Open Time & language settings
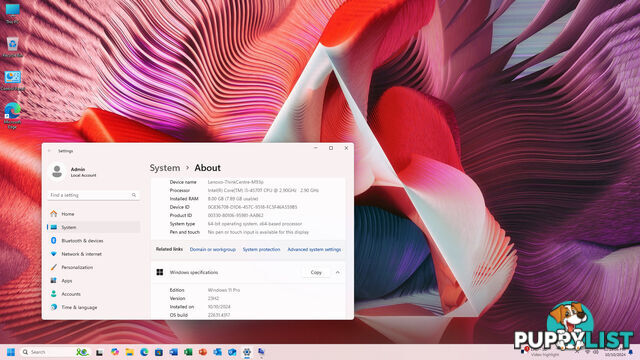This screenshot has height=360, width=640. [x=93, y=307]
